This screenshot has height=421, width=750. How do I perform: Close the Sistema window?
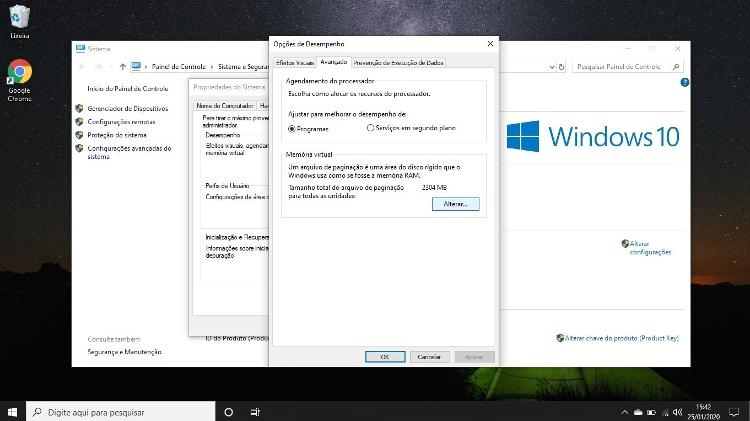click(678, 48)
